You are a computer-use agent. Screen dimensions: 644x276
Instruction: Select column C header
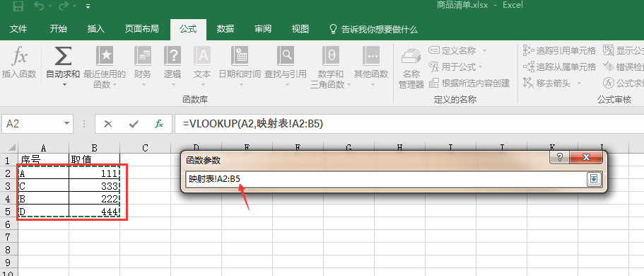tap(145, 148)
